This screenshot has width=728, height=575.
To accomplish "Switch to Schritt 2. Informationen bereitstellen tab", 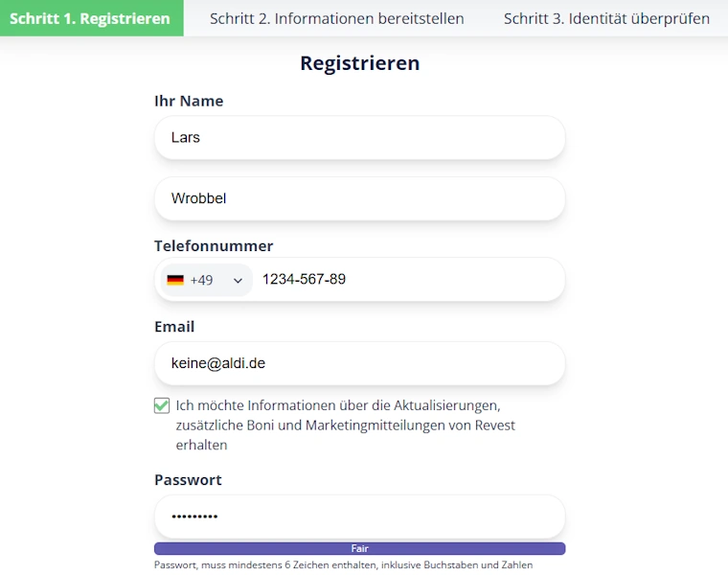I will click(337, 18).
